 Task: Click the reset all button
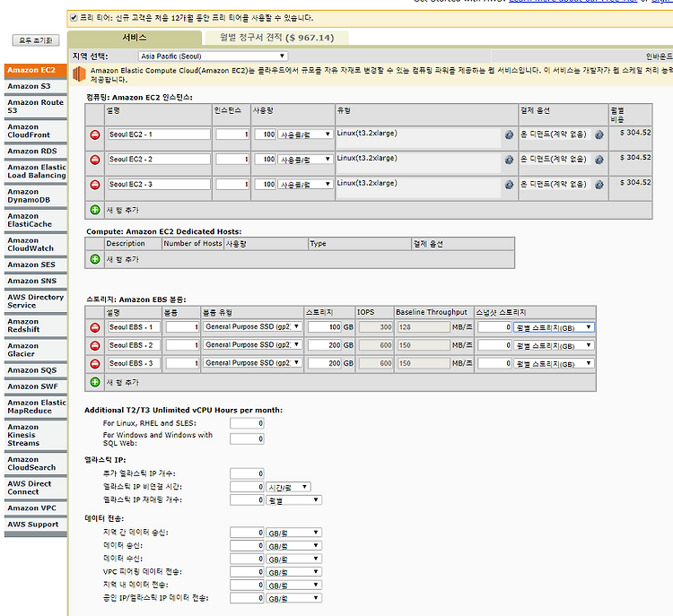(36, 40)
